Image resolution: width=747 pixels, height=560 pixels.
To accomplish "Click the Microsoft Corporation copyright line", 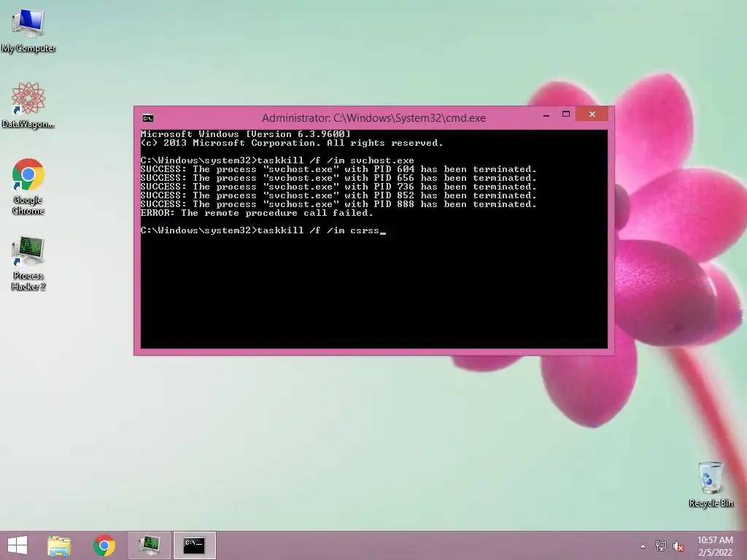I will (292, 143).
